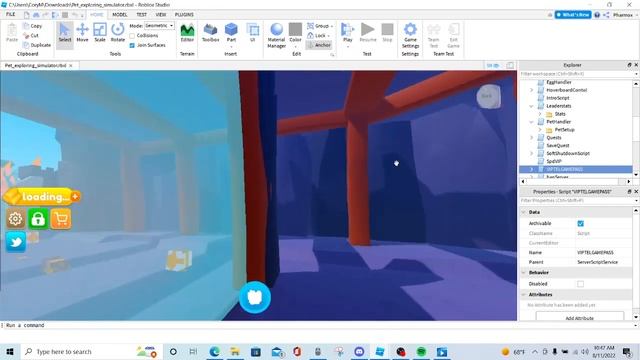
Task: Collapse the Behavior properties section
Action: pos(524,272)
